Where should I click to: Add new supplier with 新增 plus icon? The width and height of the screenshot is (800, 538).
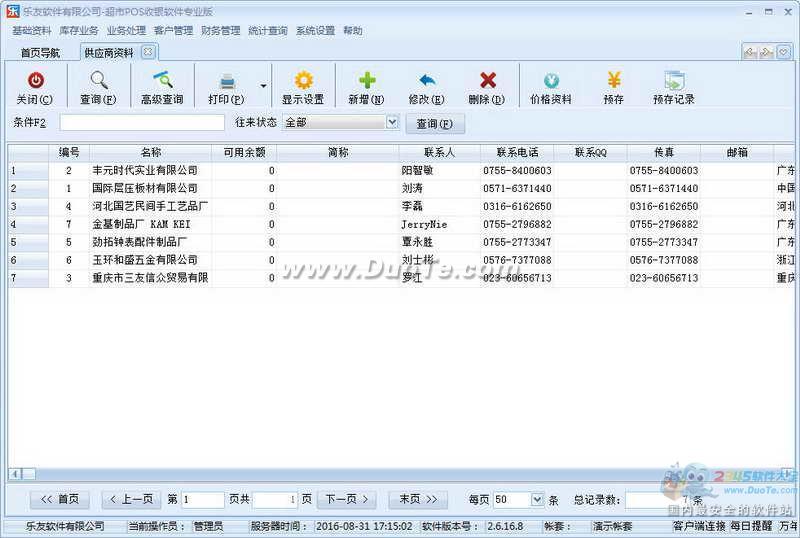pyautogui.click(x=366, y=82)
